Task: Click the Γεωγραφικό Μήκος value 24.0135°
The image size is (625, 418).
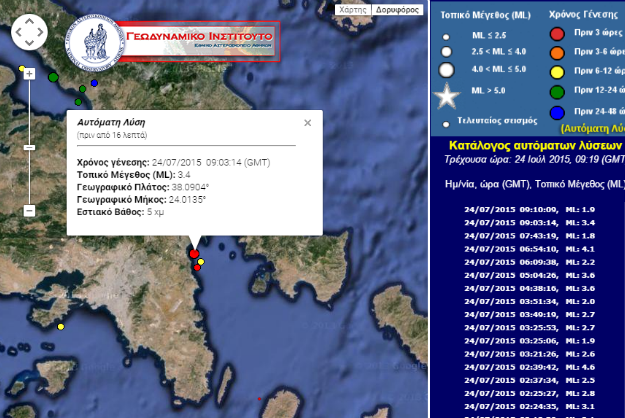Action: [x=187, y=199]
